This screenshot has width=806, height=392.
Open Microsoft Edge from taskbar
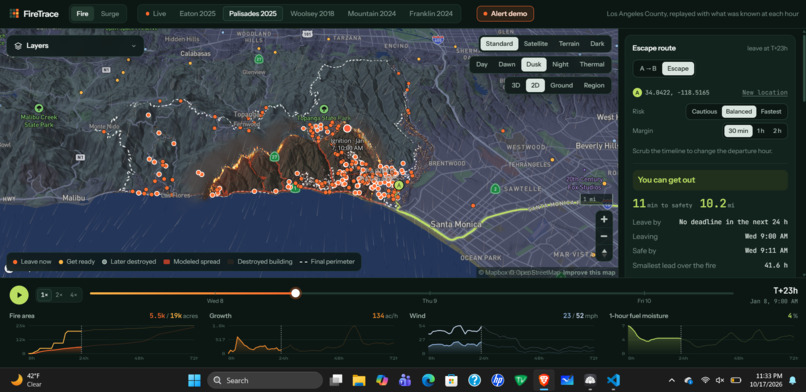click(x=428, y=380)
